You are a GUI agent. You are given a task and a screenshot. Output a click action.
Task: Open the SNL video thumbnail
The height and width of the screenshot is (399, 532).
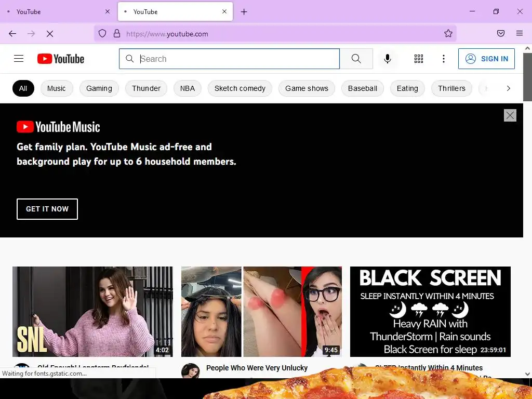click(x=92, y=312)
